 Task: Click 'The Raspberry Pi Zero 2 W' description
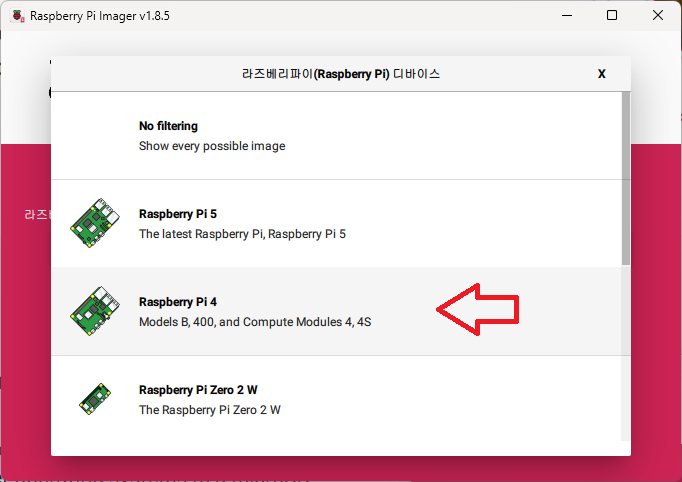click(x=210, y=410)
